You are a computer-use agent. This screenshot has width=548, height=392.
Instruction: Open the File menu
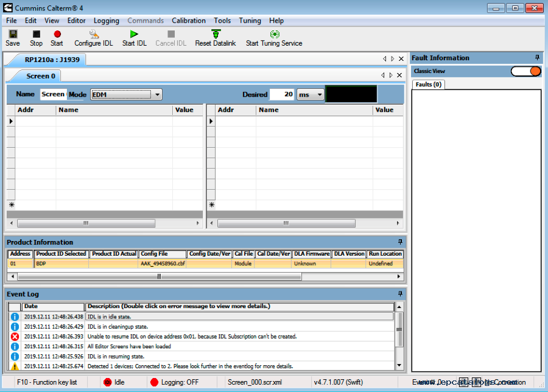pyautogui.click(x=12, y=21)
